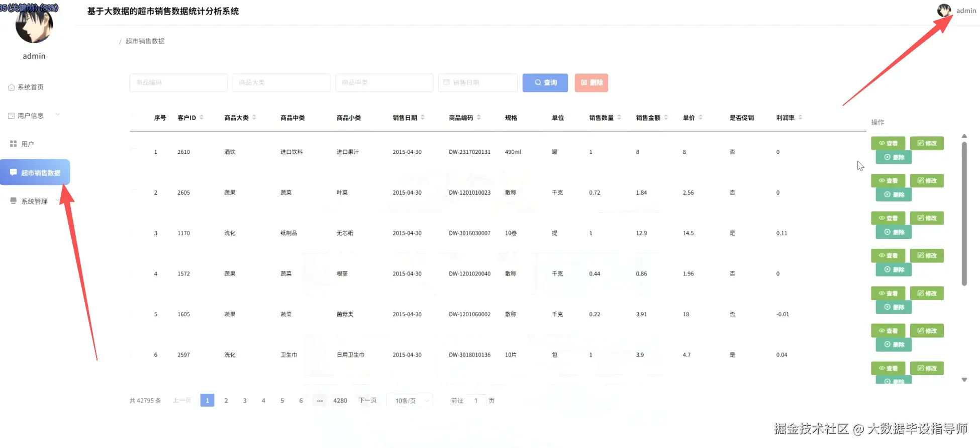Sort table by 客户ID column arrows
The image size is (980, 448).
click(x=202, y=117)
